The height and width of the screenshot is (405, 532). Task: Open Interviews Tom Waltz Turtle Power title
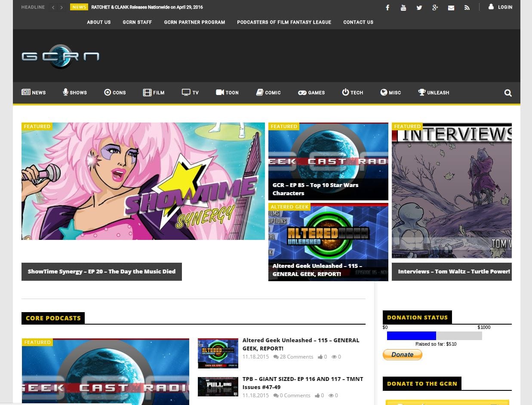tap(454, 272)
